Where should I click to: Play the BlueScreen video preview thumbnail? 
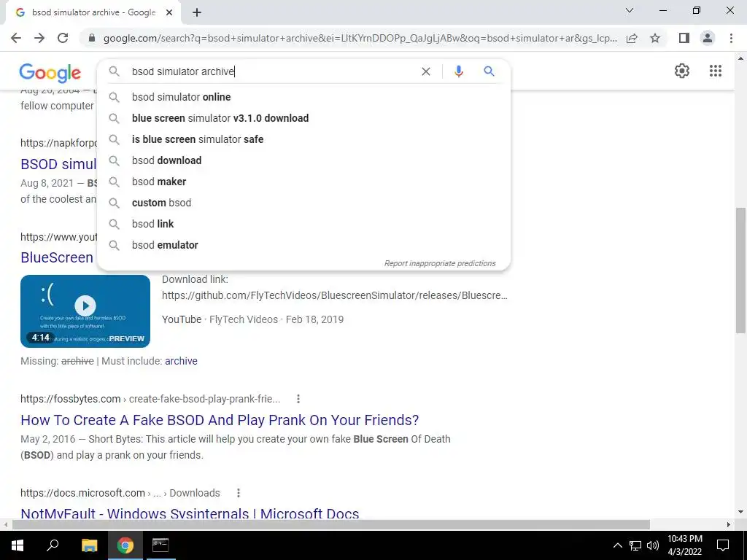pyautogui.click(x=85, y=311)
